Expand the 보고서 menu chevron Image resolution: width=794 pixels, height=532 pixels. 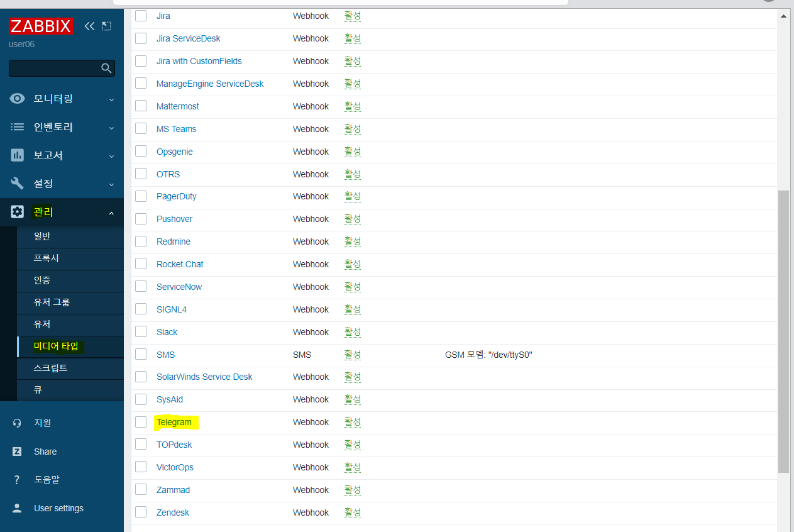coord(111,156)
